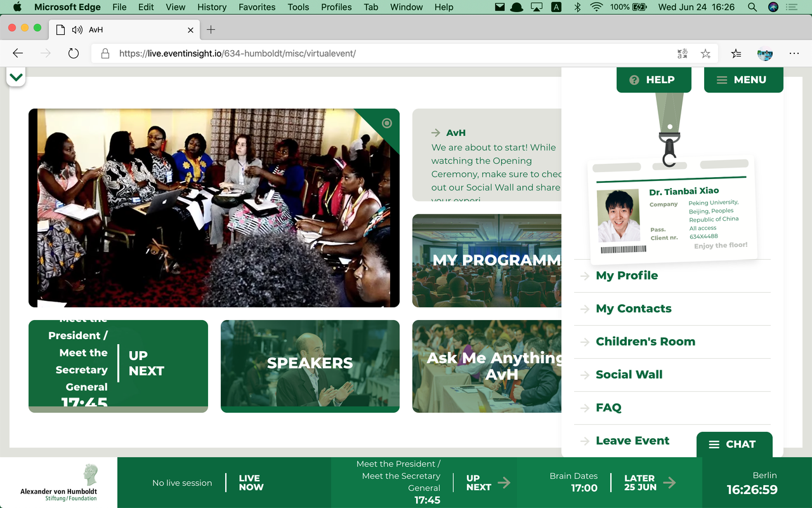The height and width of the screenshot is (508, 812).
Task: Open the Profiles menu
Action: [336, 7]
